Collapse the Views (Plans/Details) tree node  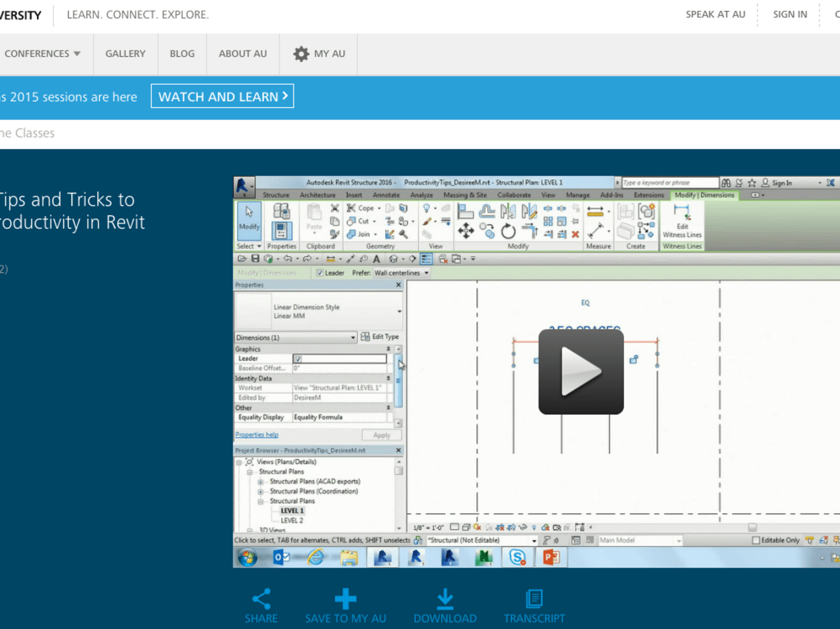coord(239,462)
